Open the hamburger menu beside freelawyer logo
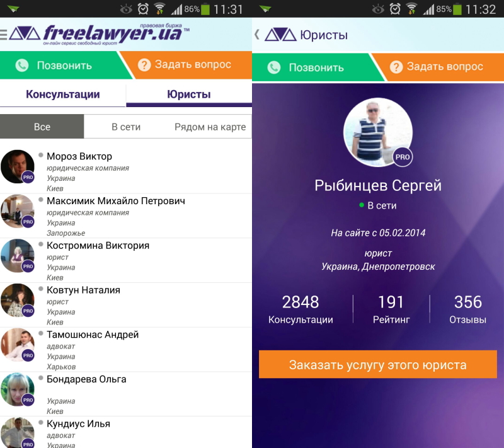This screenshot has height=448, width=504. pyautogui.click(x=3, y=35)
